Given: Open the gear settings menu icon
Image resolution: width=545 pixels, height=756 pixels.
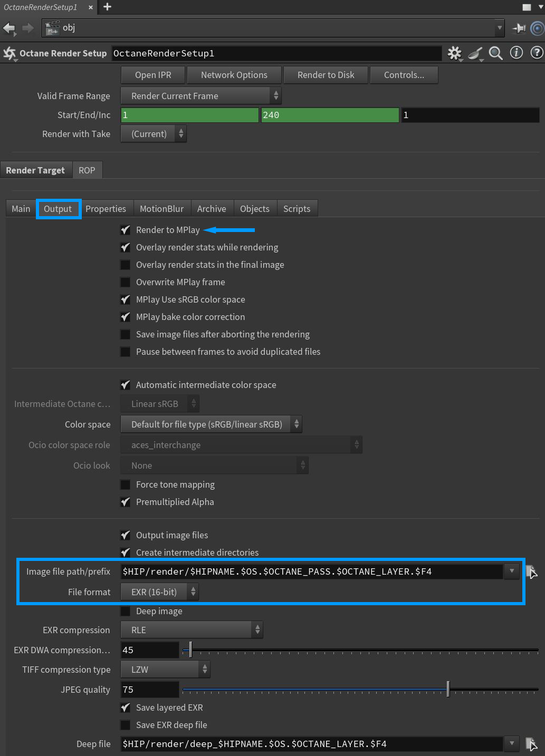Looking at the screenshot, I should (454, 53).
